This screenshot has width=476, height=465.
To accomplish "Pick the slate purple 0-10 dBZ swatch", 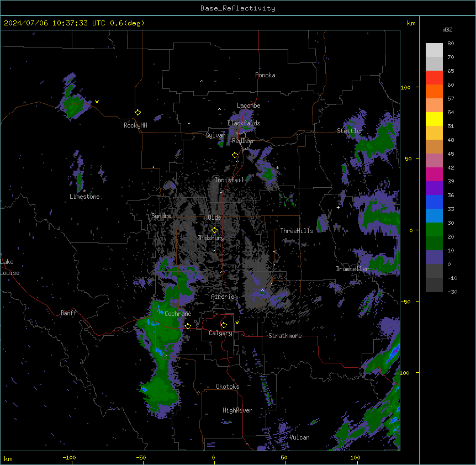I will pos(434,257).
